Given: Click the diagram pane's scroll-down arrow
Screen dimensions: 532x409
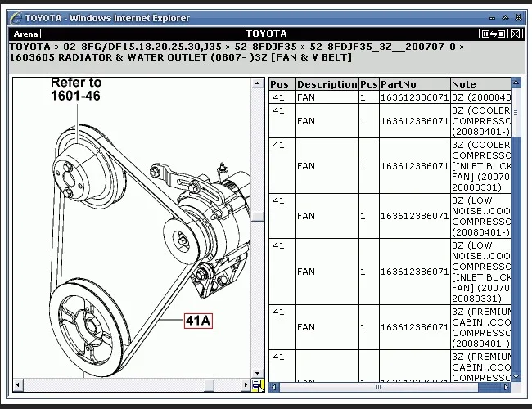Looking at the screenshot, I should (258, 373).
